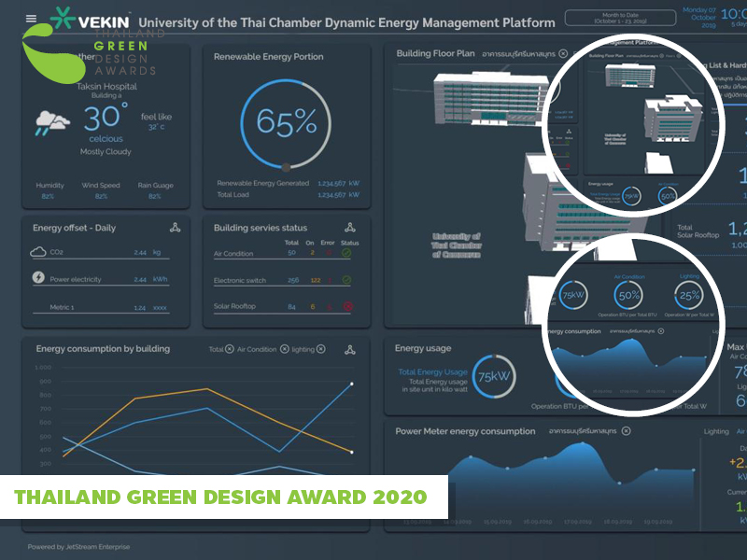
Task: Click the Total Energy Usage label
Action: pyautogui.click(x=432, y=371)
